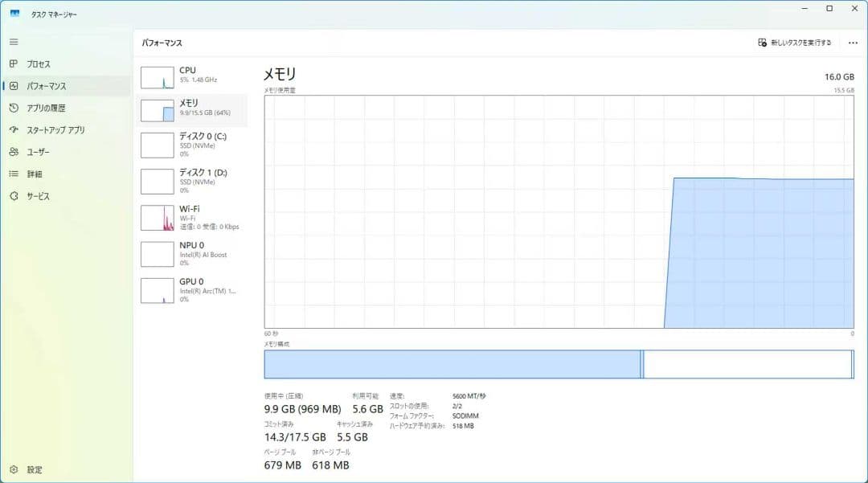This screenshot has height=483, width=868.
Task: Select the NPU 0 performance view
Action: 193,253
